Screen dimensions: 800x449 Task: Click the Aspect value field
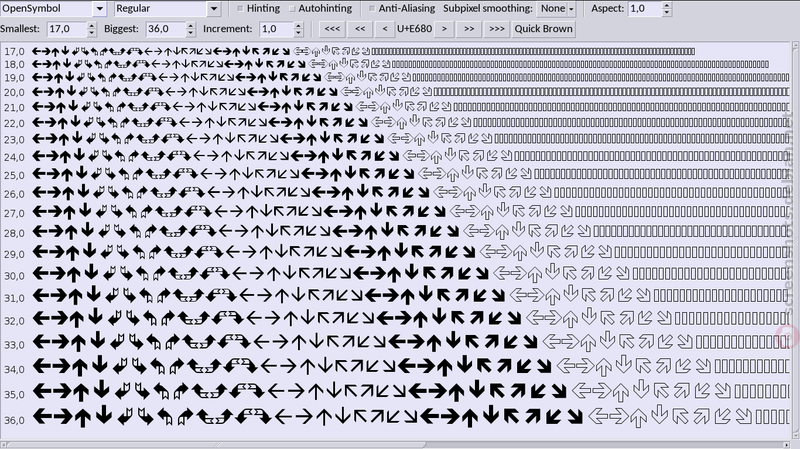645,8
